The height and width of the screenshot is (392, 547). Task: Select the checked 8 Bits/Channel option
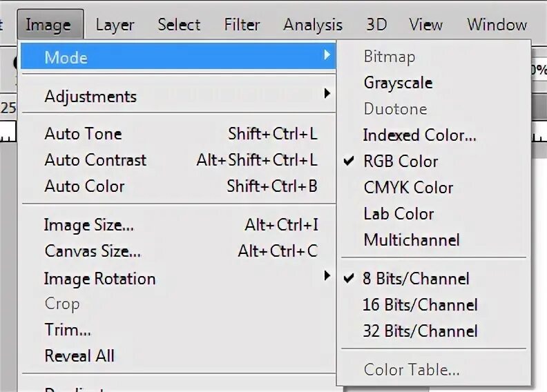(x=416, y=279)
